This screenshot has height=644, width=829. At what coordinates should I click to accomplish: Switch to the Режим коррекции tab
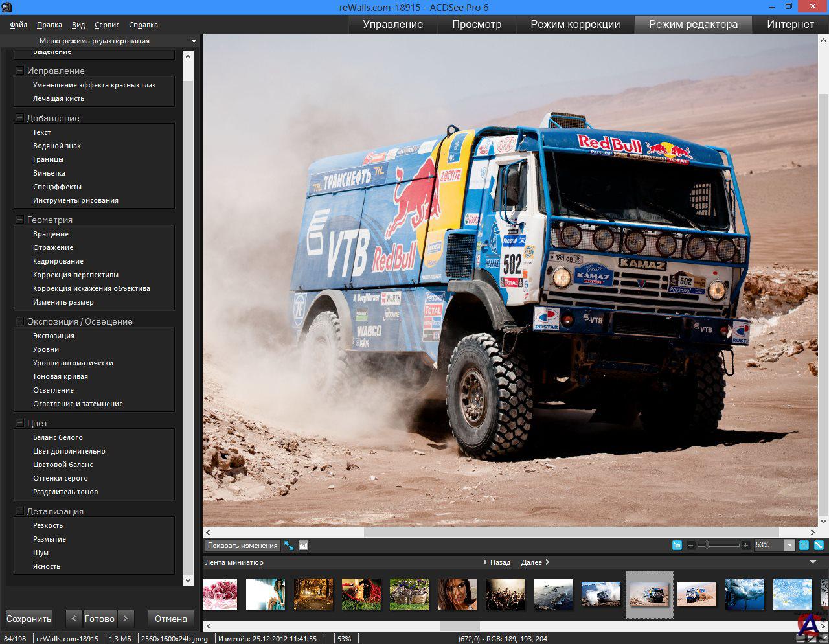point(575,25)
